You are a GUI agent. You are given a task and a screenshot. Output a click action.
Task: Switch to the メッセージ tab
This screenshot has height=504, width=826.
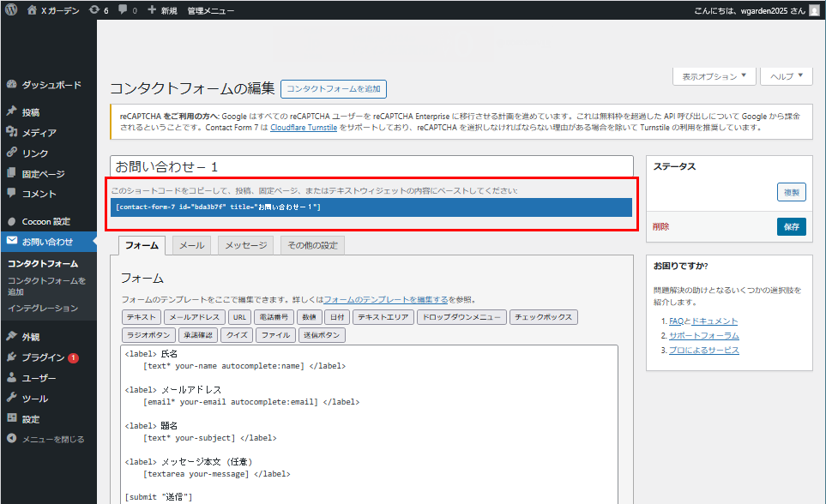click(x=246, y=245)
